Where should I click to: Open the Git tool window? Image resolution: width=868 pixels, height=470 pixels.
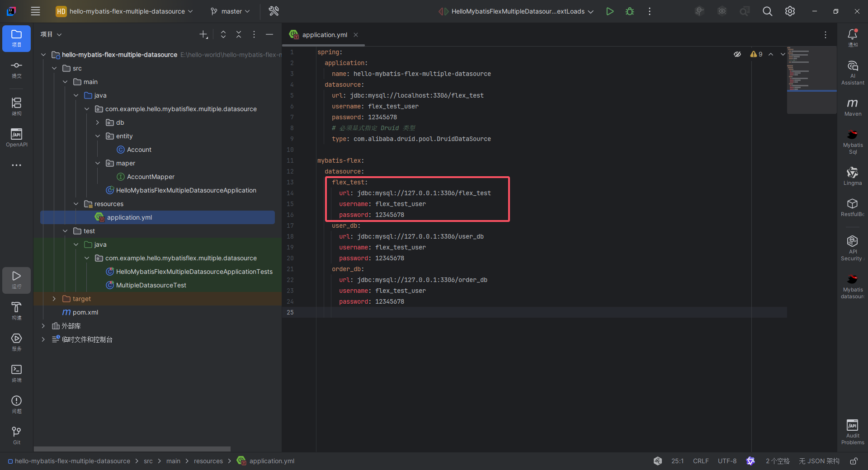16,434
